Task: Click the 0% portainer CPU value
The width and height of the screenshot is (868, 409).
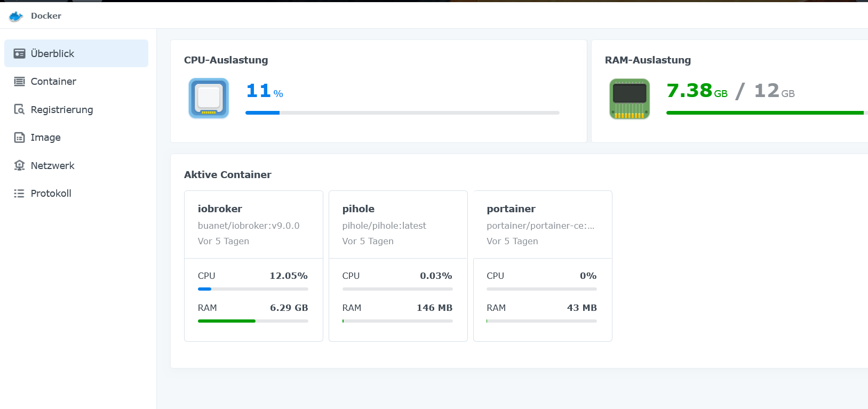Action: [588, 276]
